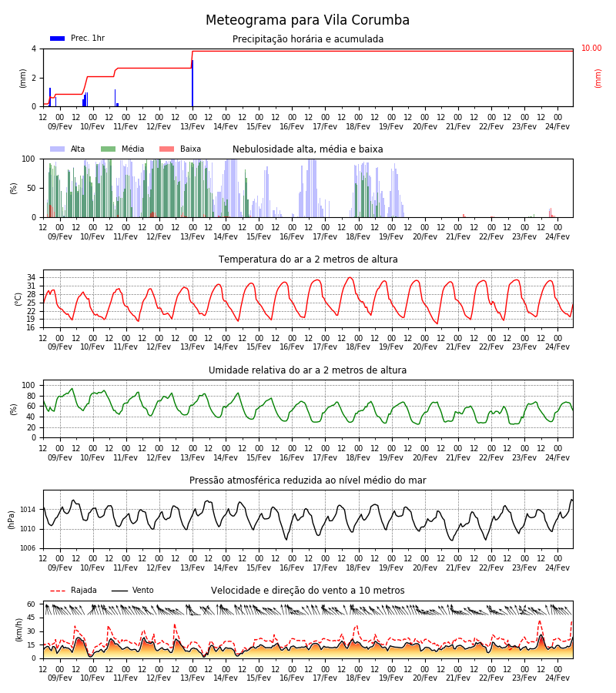This screenshot has height=693, width=616.
Task: Click the Velocidade e direção do vento title
Action: tap(307, 591)
